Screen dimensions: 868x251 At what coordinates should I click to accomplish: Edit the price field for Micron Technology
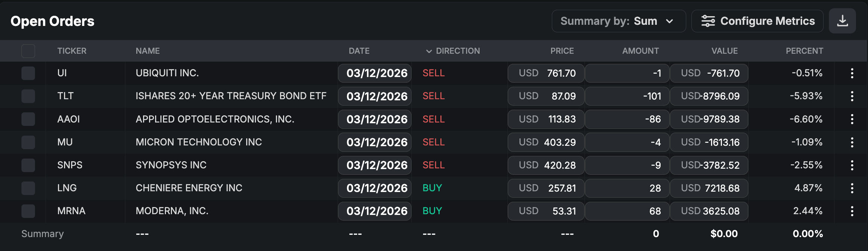click(546, 142)
